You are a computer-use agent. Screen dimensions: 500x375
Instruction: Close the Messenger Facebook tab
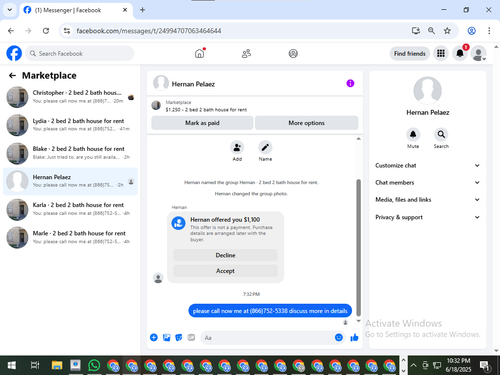[125, 10]
